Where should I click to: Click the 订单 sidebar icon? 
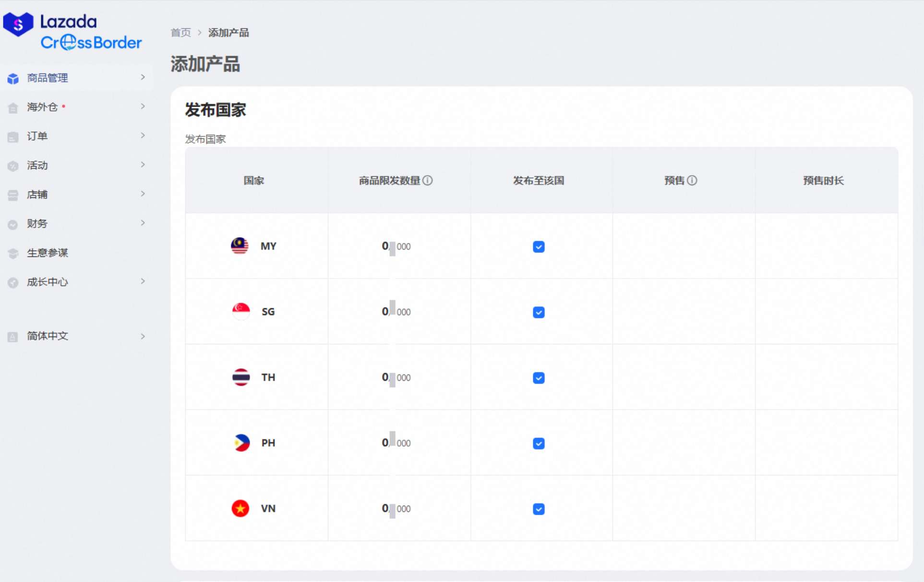coord(13,137)
